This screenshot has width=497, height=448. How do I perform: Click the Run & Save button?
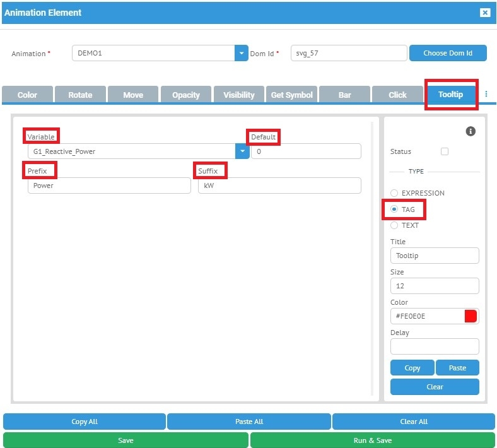(372, 440)
